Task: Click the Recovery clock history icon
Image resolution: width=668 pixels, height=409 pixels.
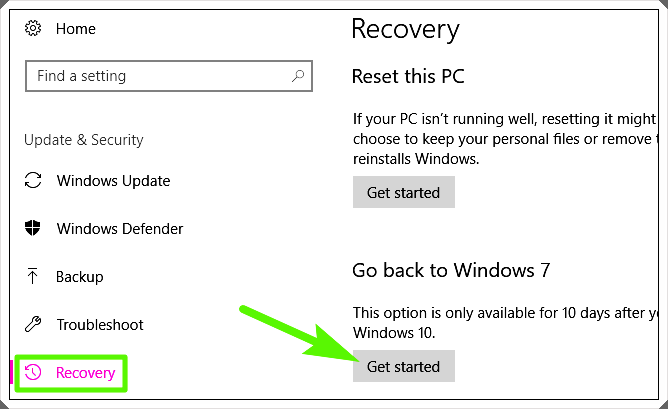Action: click(x=33, y=372)
